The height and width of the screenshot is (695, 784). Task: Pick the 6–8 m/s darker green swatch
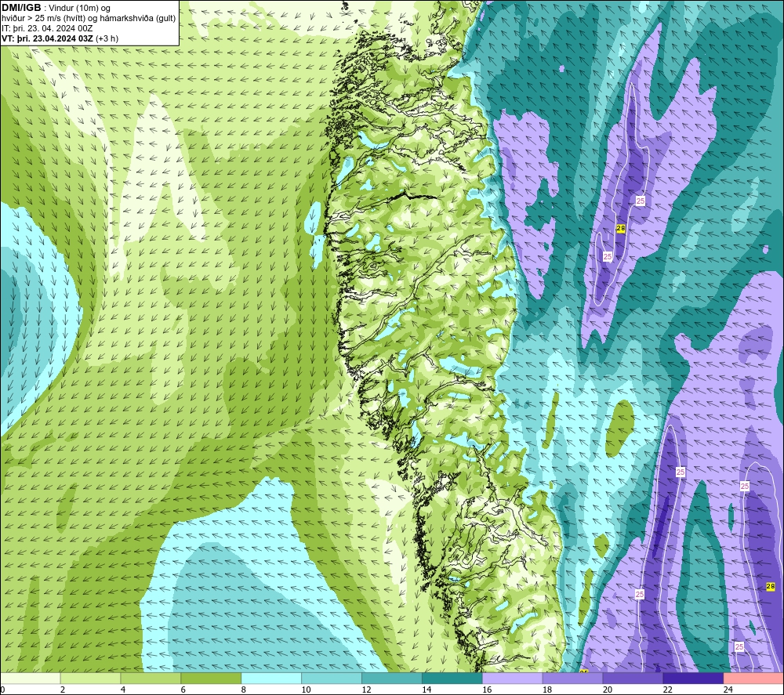click(211, 679)
